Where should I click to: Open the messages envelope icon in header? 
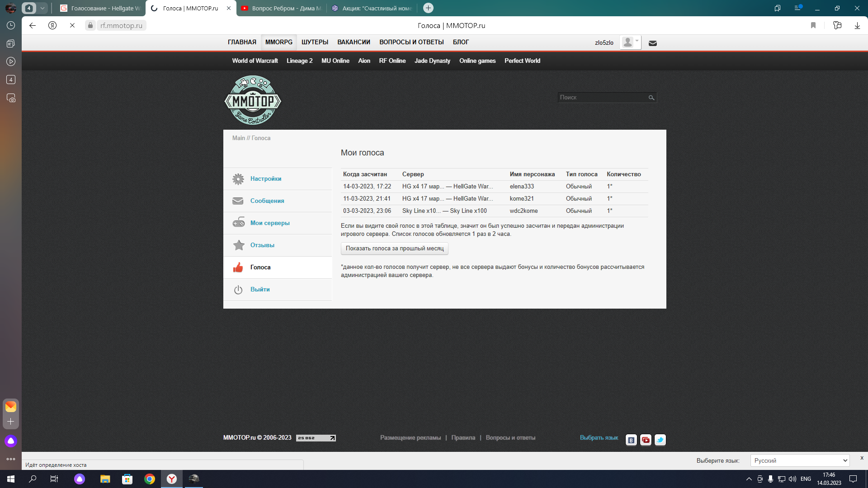click(653, 43)
